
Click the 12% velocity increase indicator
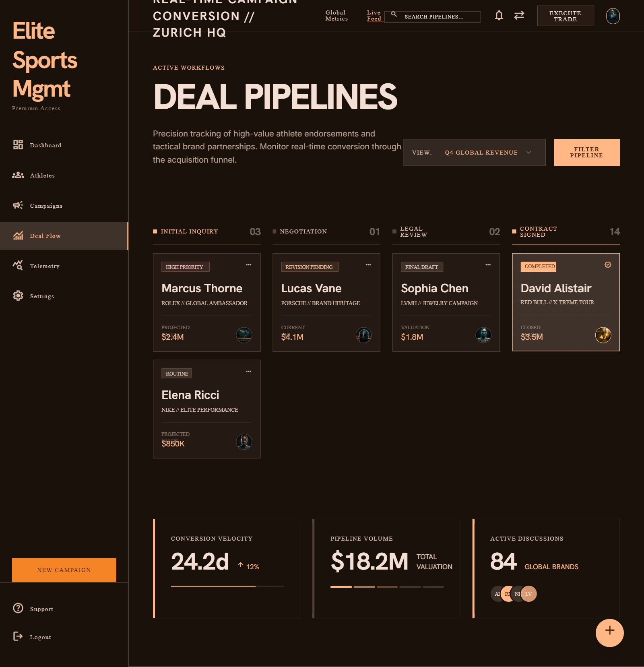248,566
